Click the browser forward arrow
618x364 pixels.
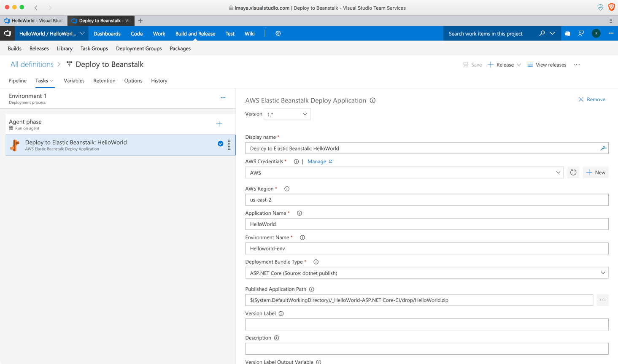(50, 8)
